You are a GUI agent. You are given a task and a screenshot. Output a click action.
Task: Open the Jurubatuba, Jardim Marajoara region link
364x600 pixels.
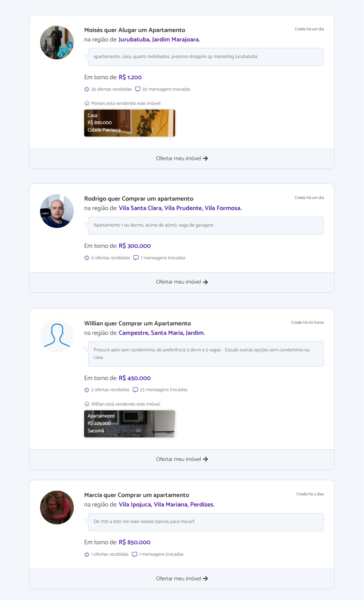click(159, 39)
